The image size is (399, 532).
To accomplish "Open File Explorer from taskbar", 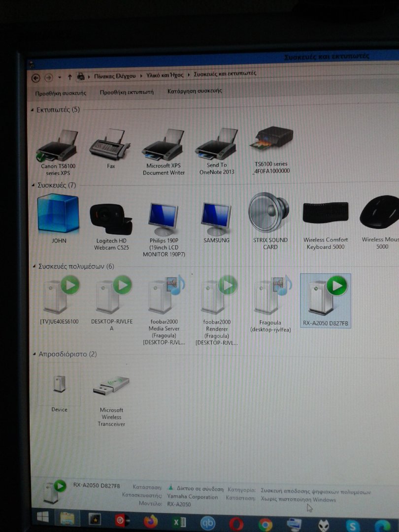I will click(x=67, y=518).
